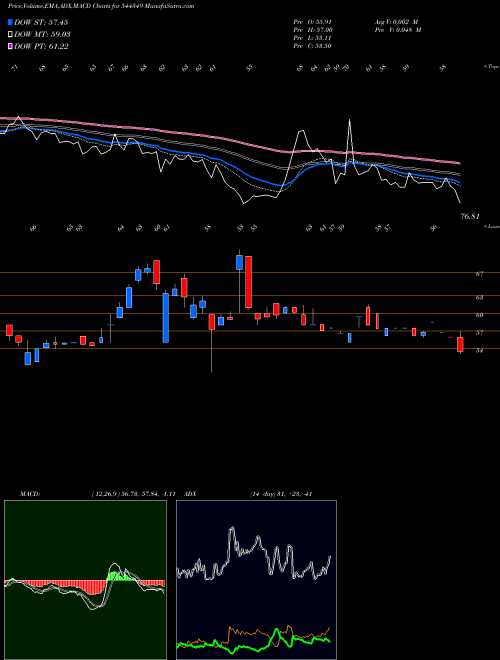The height and width of the screenshot is (660, 500).
Task: Click the ADX panel title
Action: (x=190, y=494)
